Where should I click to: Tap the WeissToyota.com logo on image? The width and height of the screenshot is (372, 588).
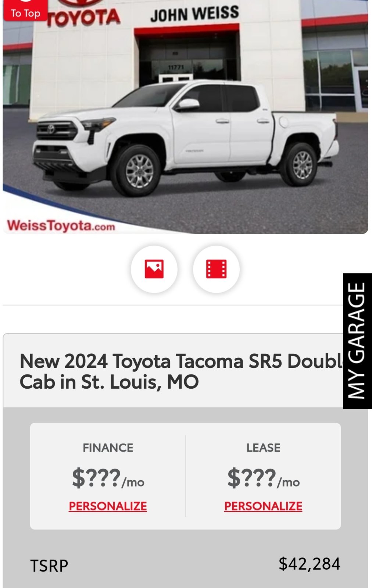(61, 225)
